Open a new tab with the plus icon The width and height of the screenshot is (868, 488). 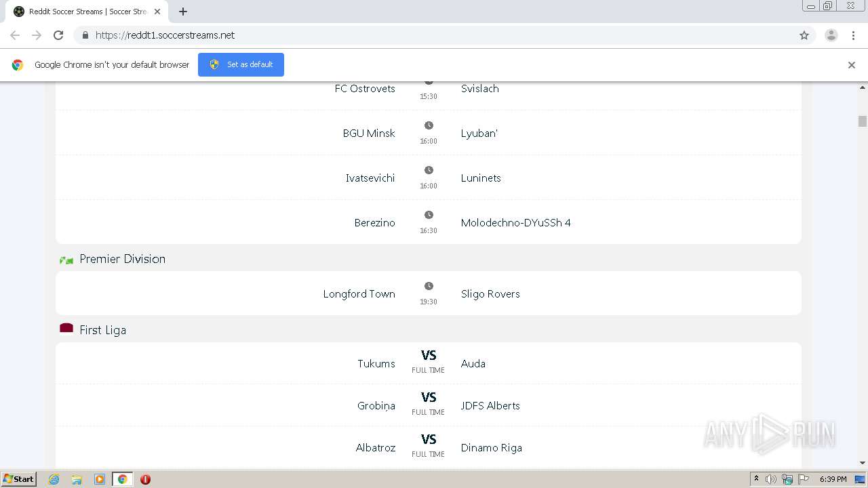point(183,12)
